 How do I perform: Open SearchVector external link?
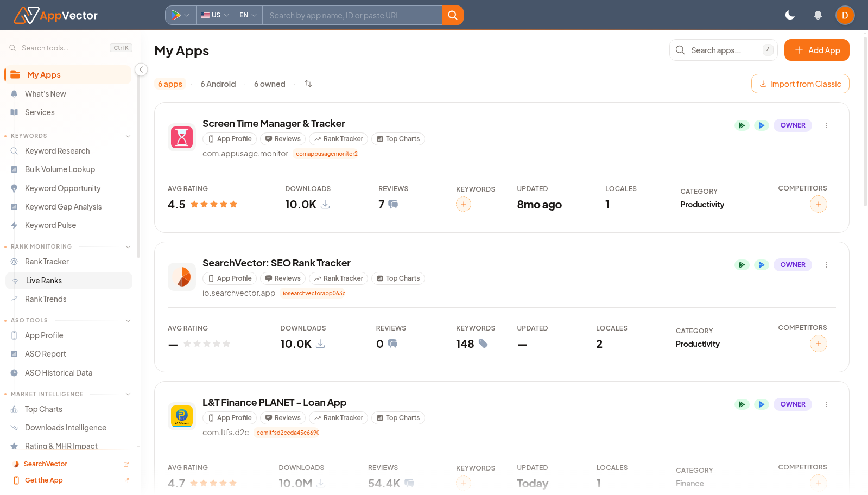click(x=71, y=464)
